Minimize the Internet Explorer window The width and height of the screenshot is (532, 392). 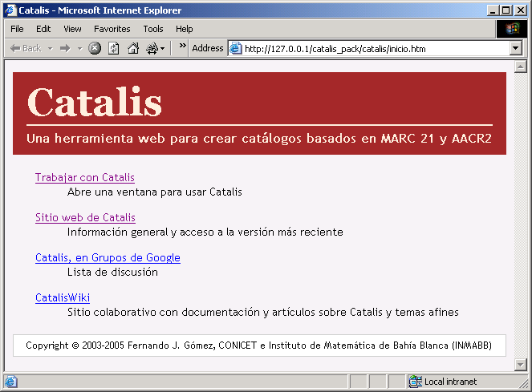[x=493, y=10]
